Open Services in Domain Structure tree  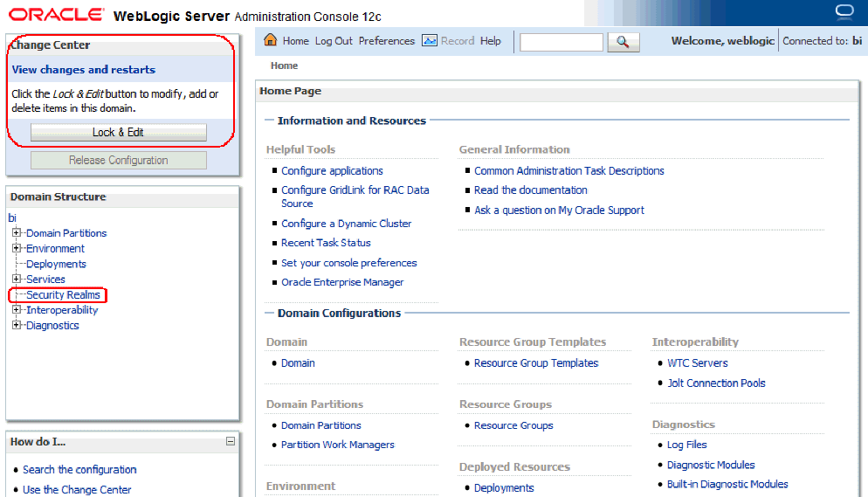pyautogui.click(x=46, y=280)
